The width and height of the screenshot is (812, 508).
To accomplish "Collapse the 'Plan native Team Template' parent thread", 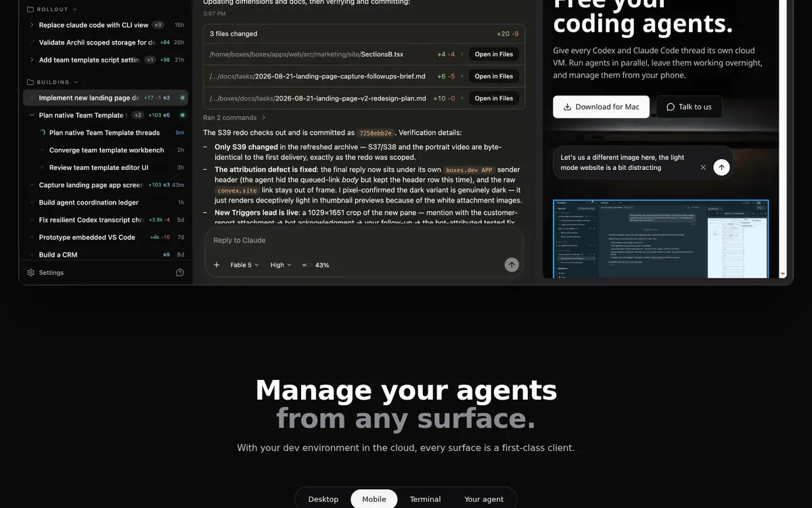I will (32, 115).
